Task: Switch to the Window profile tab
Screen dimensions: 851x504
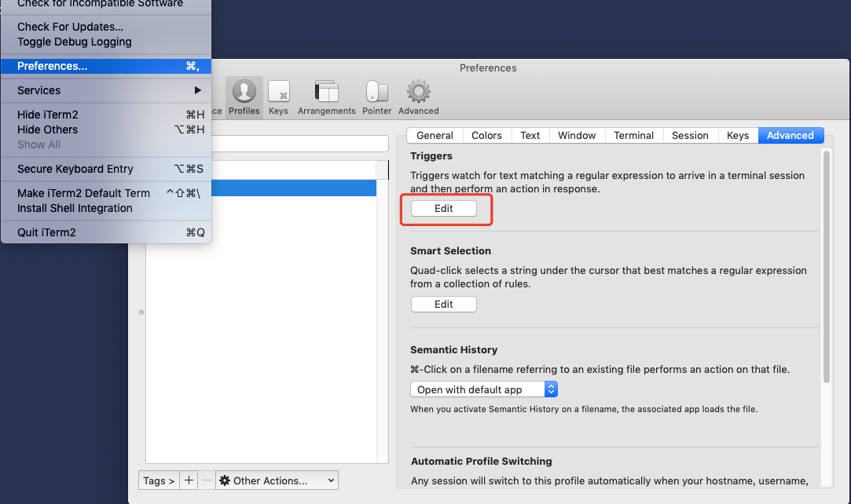Action: click(577, 136)
